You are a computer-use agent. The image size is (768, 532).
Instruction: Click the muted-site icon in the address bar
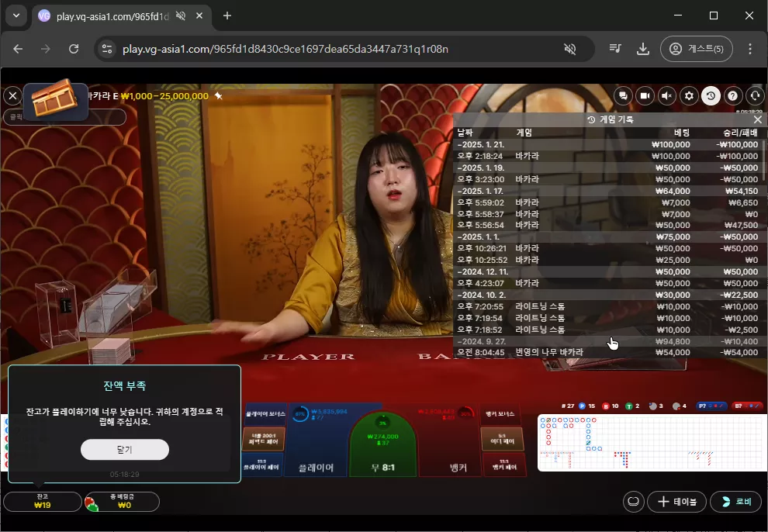[x=569, y=49]
